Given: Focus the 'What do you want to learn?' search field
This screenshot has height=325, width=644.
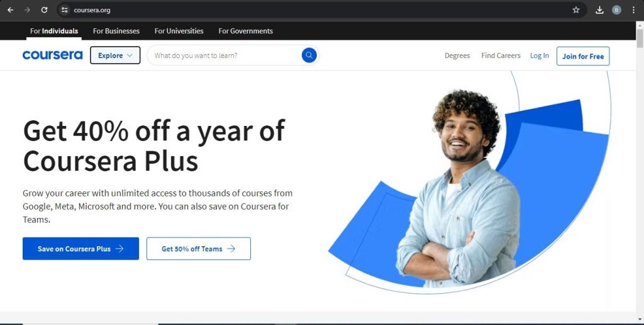Looking at the screenshot, I should click(x=225, y=55).
